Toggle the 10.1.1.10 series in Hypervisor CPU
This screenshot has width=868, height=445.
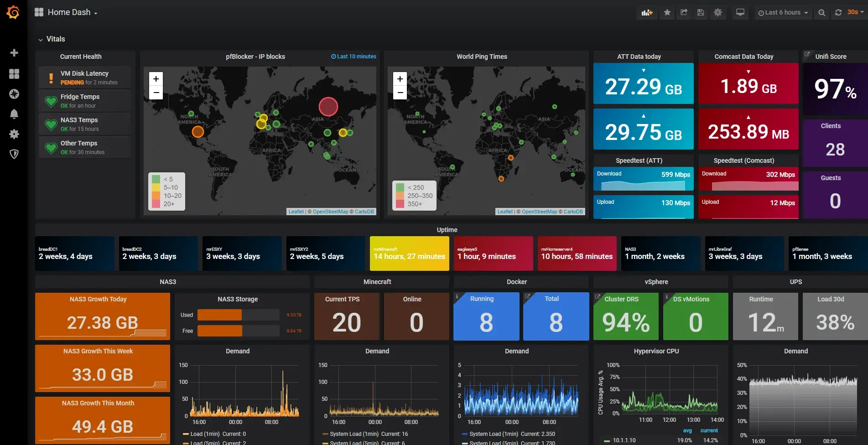point(624,440)
